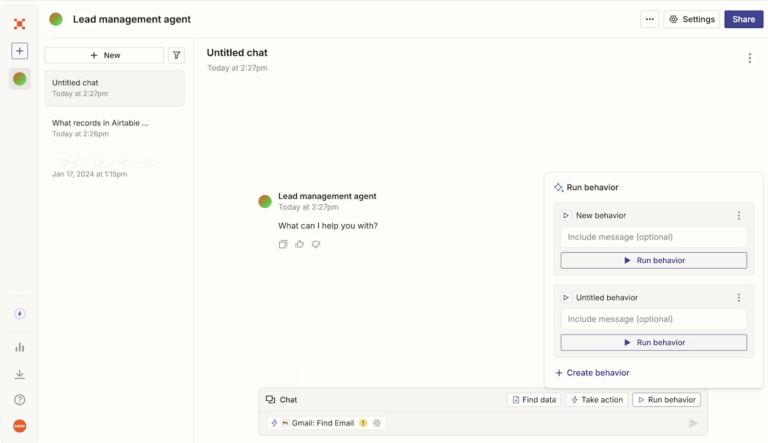Open the Zapier home logo icon
Image resolution: width=768 pixels, height=443 pixels.
(20, 24)
